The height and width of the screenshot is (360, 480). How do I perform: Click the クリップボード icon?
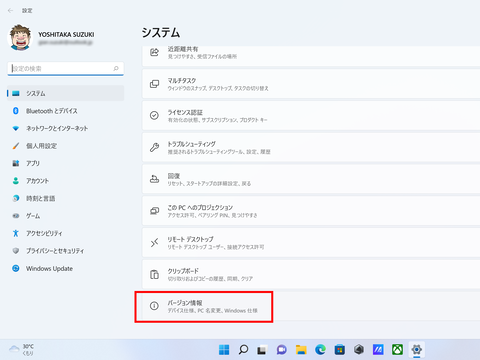point(154,274)
